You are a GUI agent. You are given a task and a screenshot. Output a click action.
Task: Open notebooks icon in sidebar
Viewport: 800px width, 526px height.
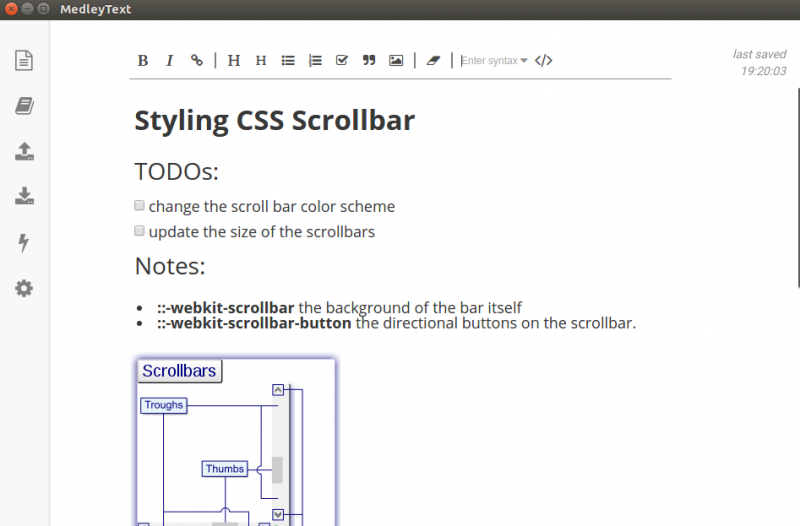(x=24, y=106)
